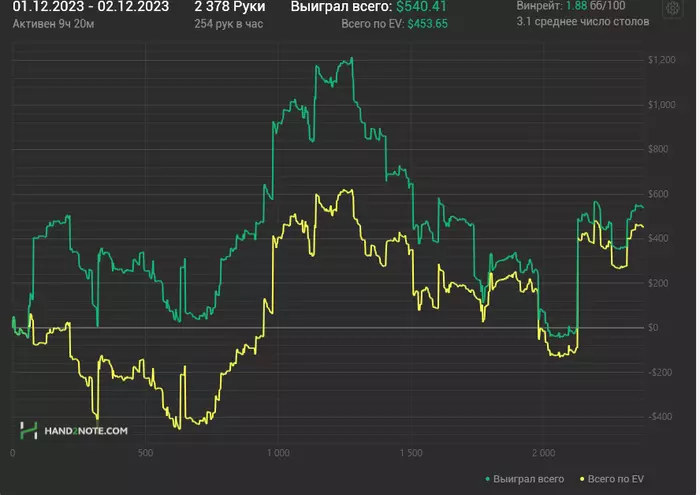Open the settings gear icon
The height and width of the screenshot is (495, 700).
coord(672,8)
